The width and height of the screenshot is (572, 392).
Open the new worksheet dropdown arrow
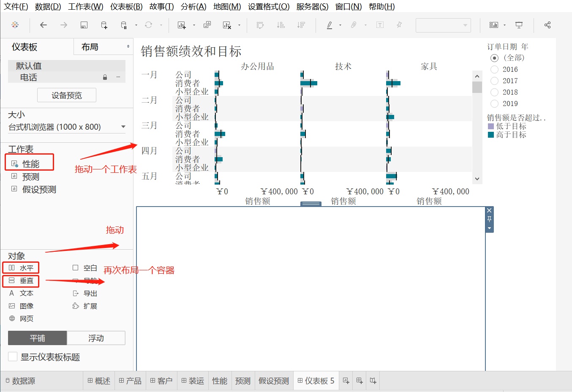(194, 25)
